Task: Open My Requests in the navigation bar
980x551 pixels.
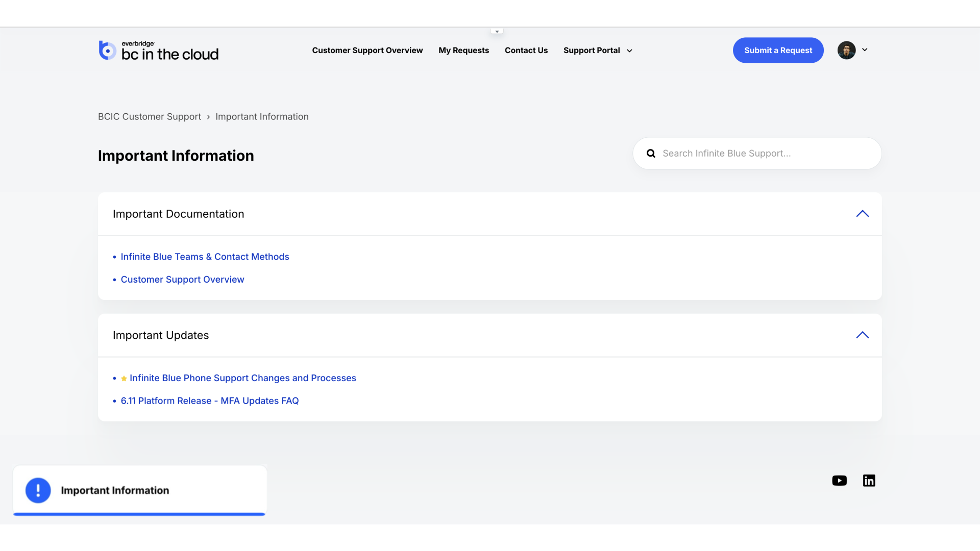Action: pos(463,51)
